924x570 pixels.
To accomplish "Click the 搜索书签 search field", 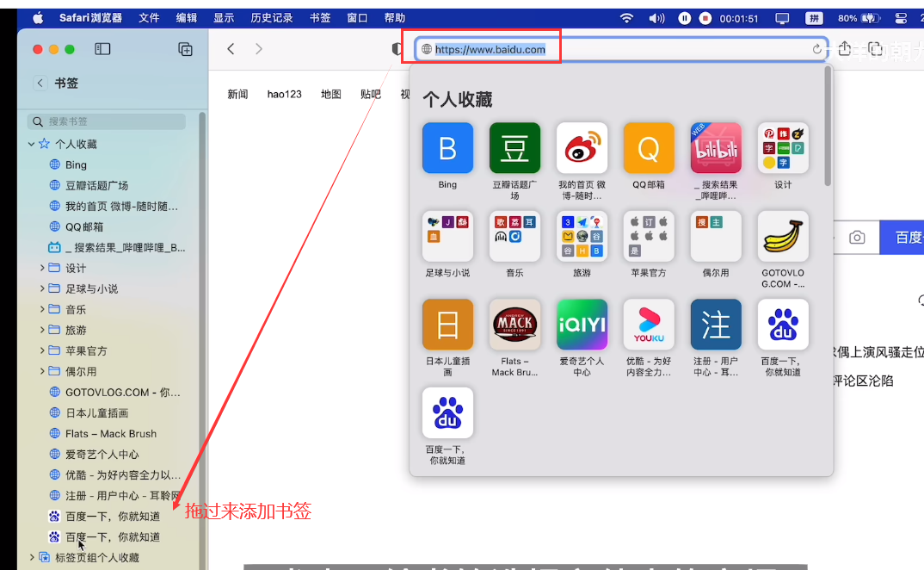I will tap(107, 121).
